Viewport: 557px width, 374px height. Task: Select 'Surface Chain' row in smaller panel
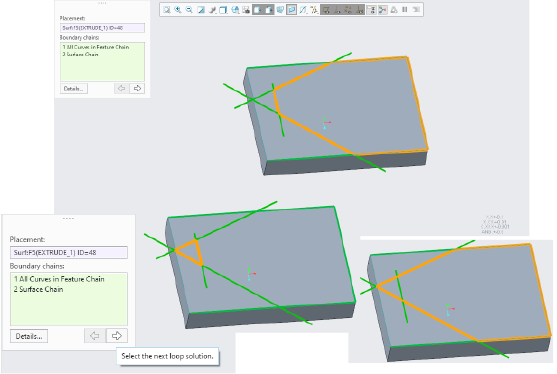point(80,54)
